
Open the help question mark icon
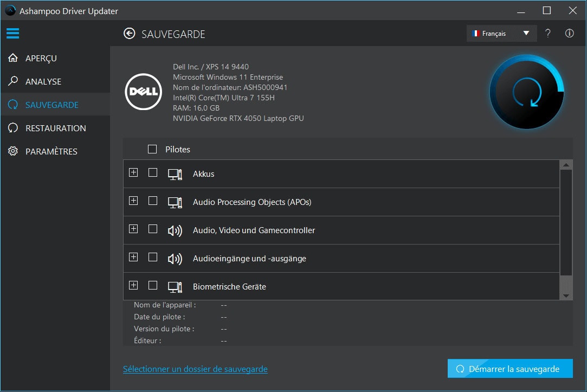click(547, 33)
